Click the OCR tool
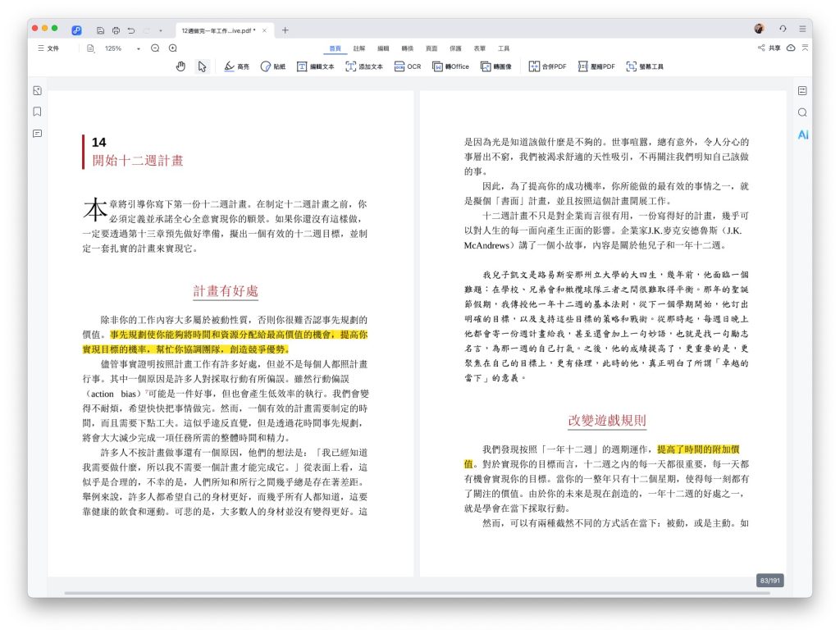 coord(407,66)
